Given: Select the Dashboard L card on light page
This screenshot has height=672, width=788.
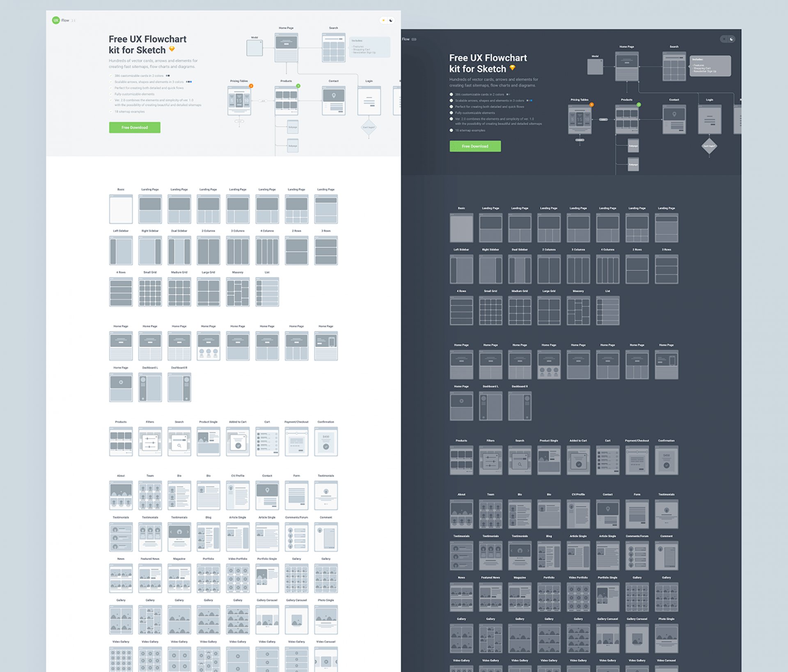Looking at the screenshot, I should (150, 387).
